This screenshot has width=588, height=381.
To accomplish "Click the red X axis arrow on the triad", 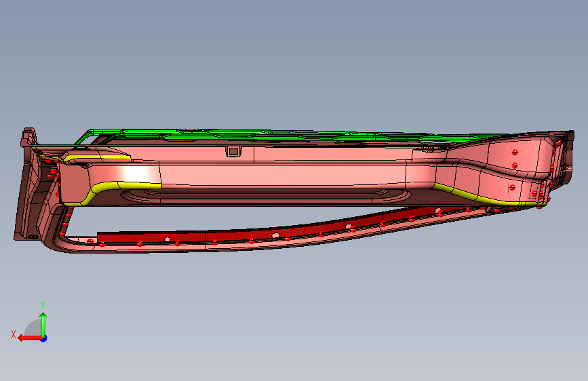I will tap(30, 338).
